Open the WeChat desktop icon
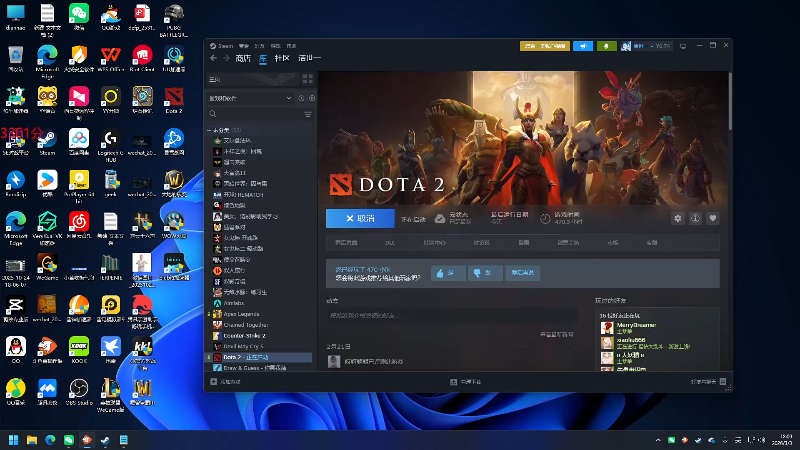Viewport: 800px width, 450px height. click(x=79, y=17)
